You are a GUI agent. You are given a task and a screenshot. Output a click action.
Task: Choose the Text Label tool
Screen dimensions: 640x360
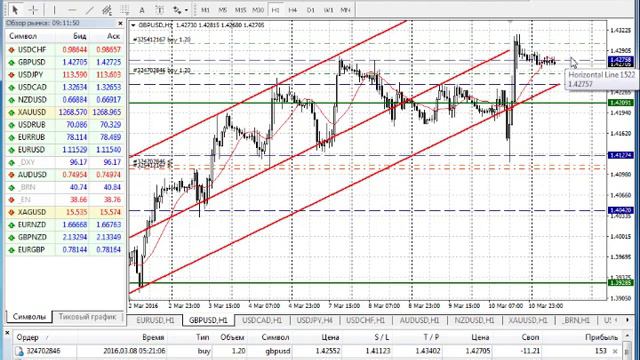[160, 9]
